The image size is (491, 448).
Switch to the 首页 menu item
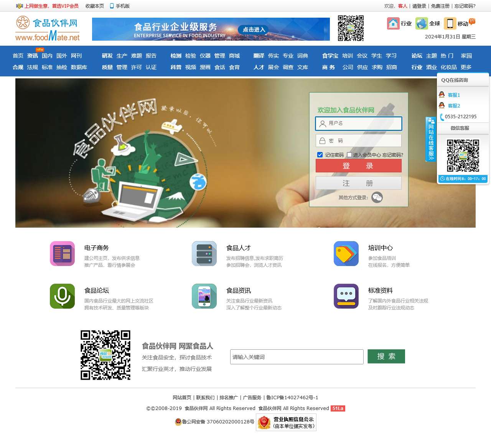click(x=18, y=55)
